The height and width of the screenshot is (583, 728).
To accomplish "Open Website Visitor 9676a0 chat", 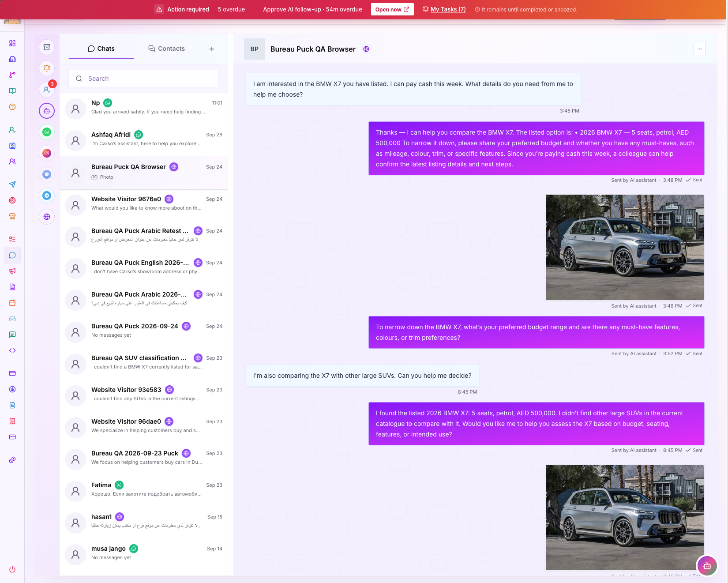I will tap(144, 205).
